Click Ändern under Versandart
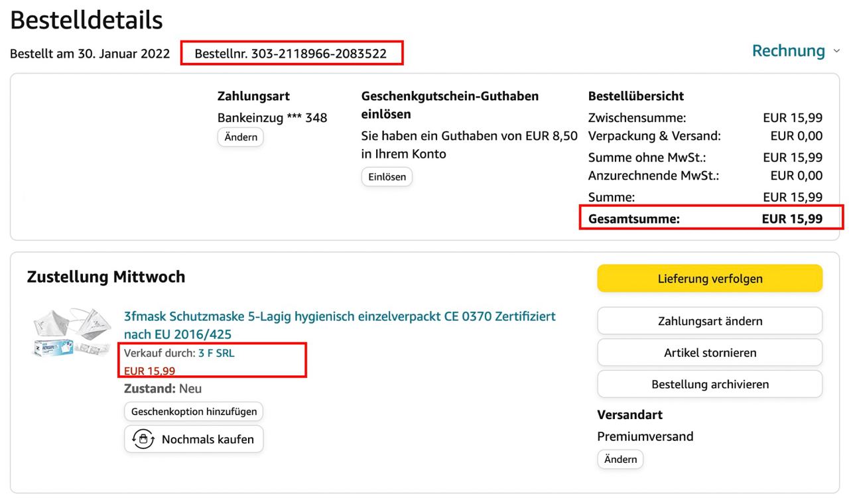This screenshot has height=504, width=849. point(620,459)
